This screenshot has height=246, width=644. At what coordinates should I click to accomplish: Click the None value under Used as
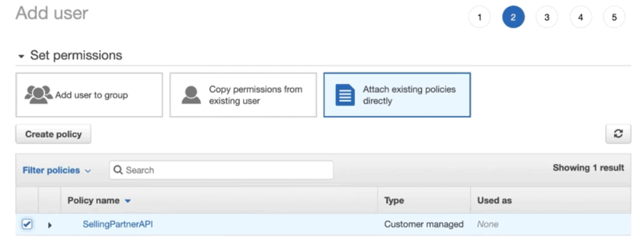(x=488, y=224)
